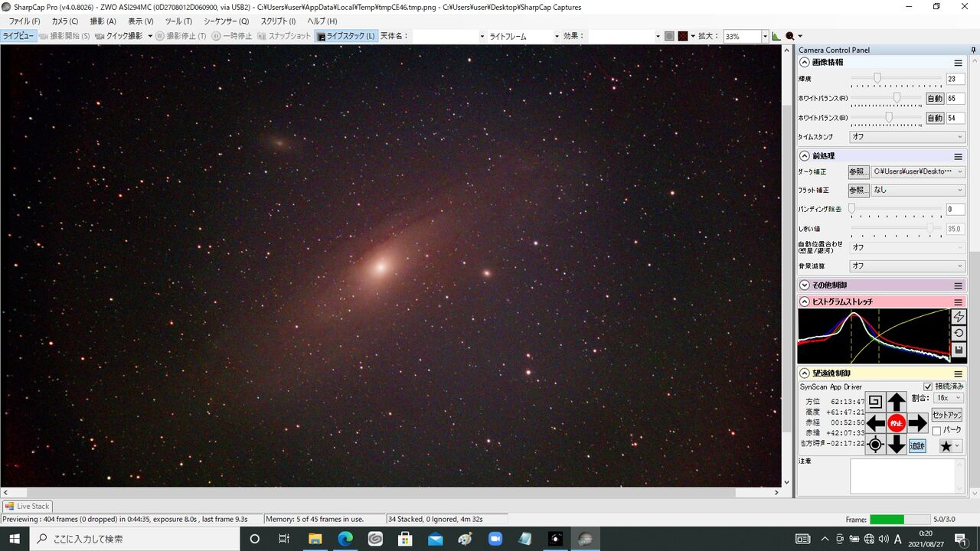Toggle the パーク park checkbox
Viewport: 980px width, 551px height.
coord(936,430)
